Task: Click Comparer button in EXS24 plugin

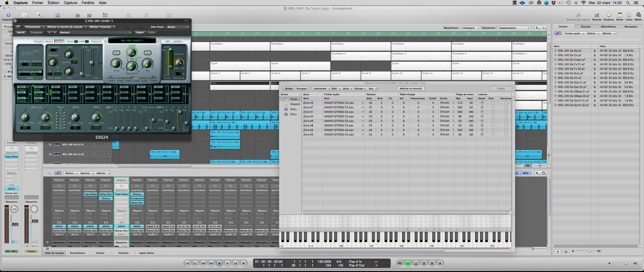Action: point(36,33)
